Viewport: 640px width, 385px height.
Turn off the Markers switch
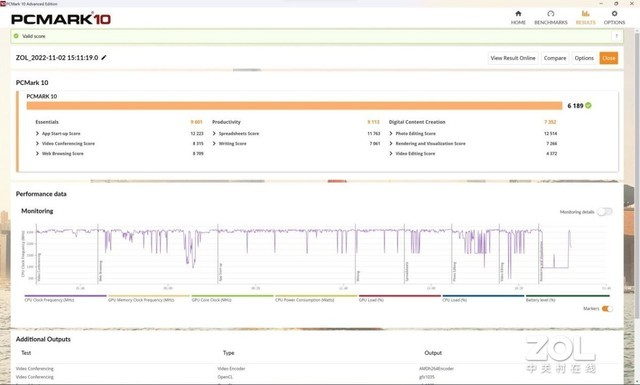point(607,309)
